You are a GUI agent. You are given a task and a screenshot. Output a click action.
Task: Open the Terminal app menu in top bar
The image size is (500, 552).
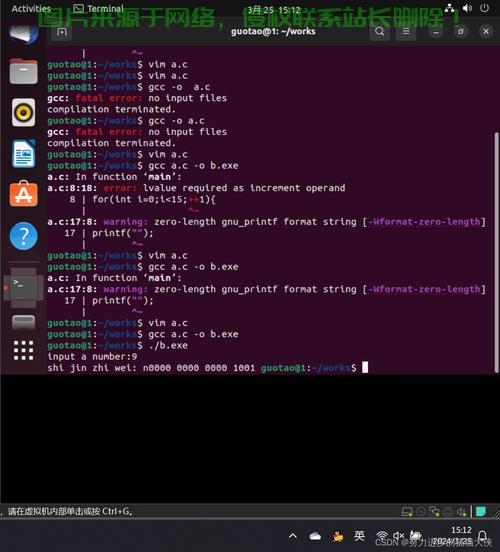(x=98, y=8)
